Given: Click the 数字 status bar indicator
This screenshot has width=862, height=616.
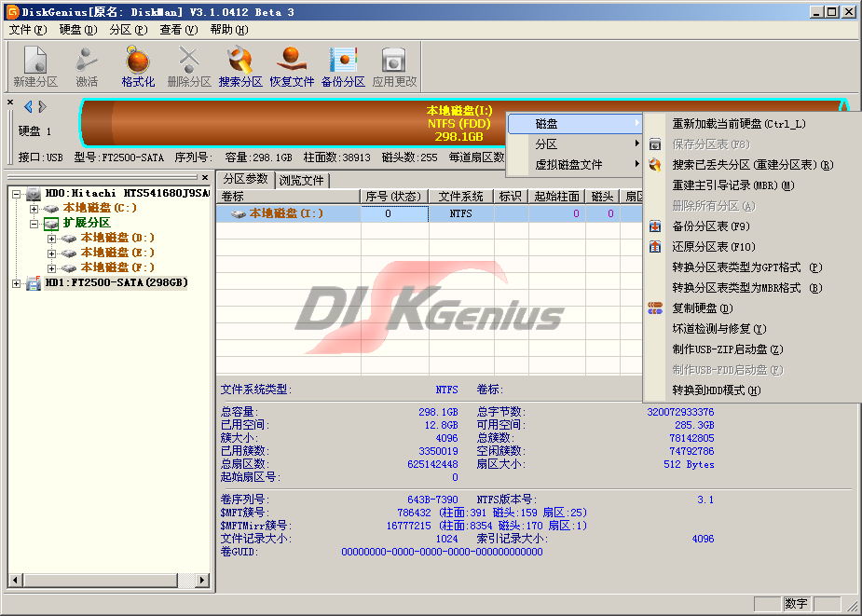Looking at the screenshot, I should pyautogui.click(x=796, y=603).
